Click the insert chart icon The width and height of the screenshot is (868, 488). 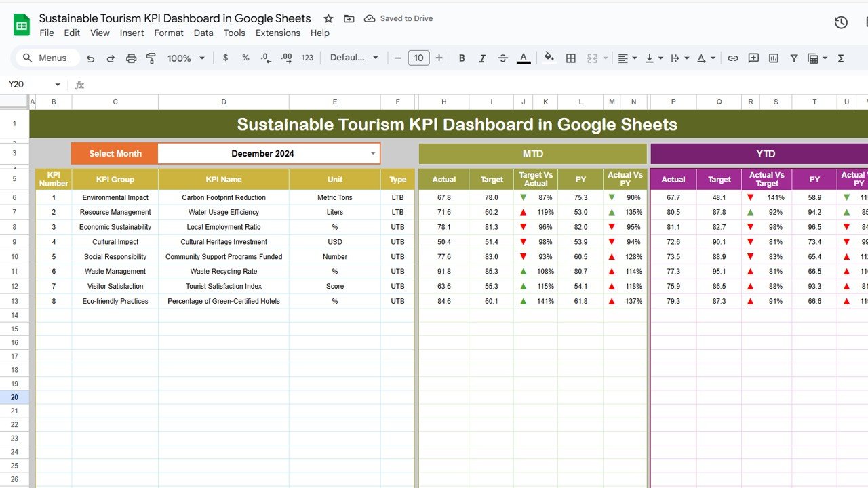click(774, 58)
